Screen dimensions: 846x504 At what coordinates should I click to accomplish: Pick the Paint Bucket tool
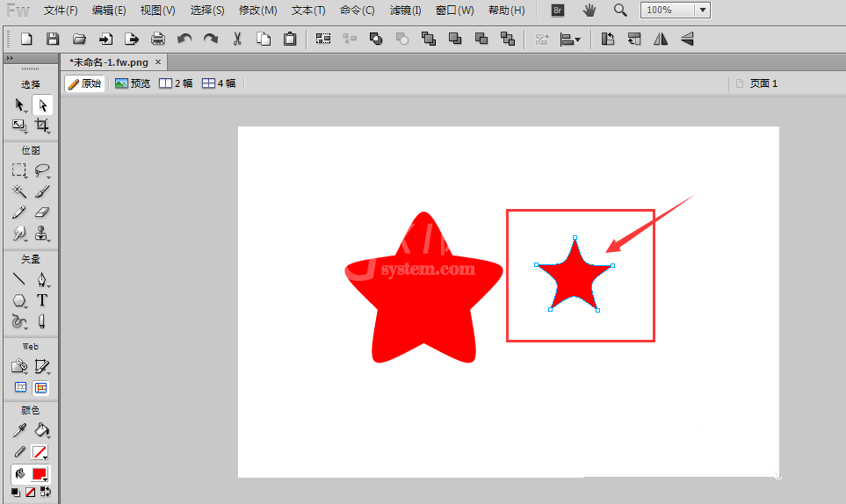(x=42, y=430)
